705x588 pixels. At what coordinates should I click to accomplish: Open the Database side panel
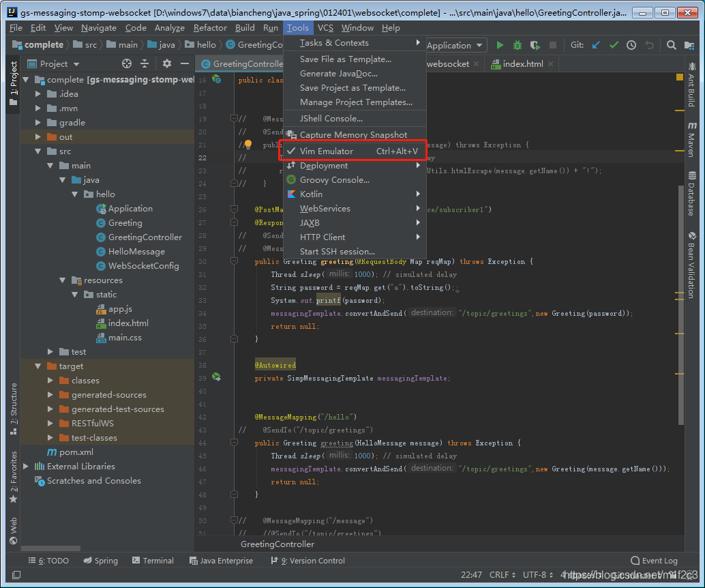(x=691, y=193)
